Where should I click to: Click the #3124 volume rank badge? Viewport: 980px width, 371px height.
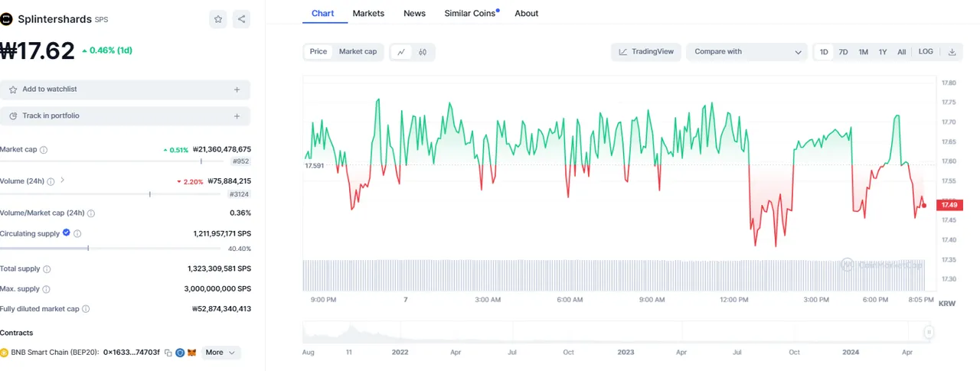[x=239, y=194]
